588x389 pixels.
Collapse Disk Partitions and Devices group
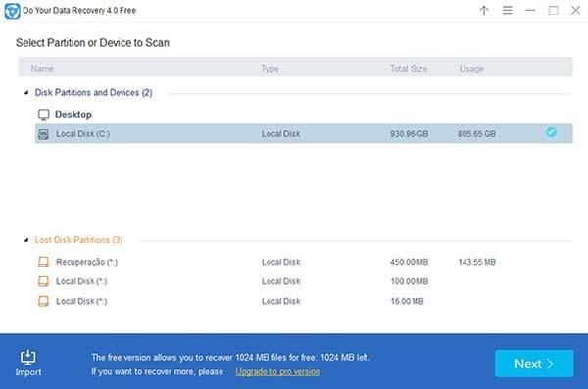(x=26, y=92)
